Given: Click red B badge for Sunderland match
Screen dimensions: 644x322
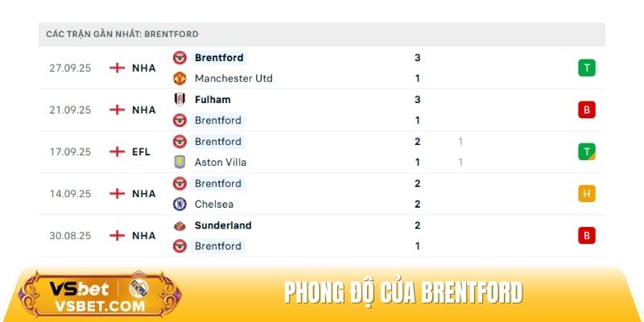Looking at the screenshot, I should tap(587, 236).
